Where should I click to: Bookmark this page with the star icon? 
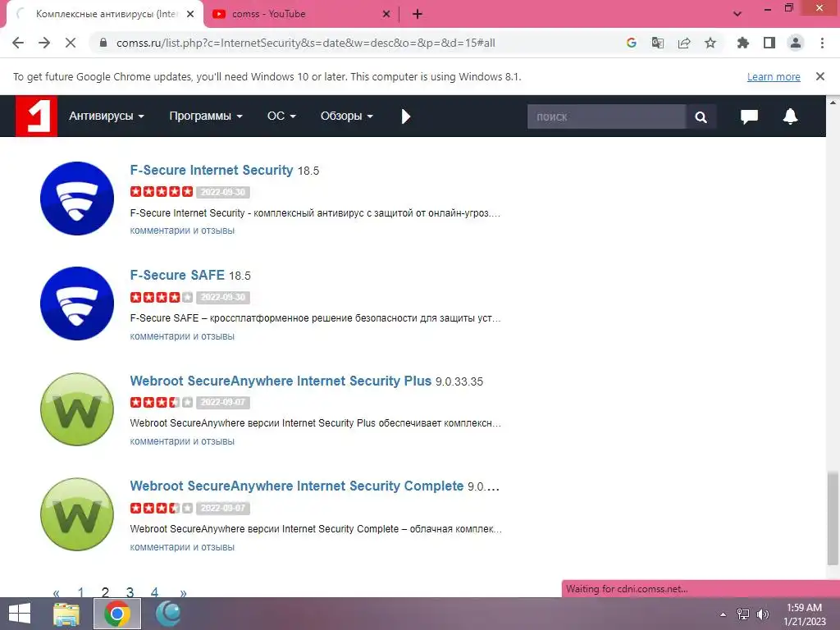pos(710,43)
